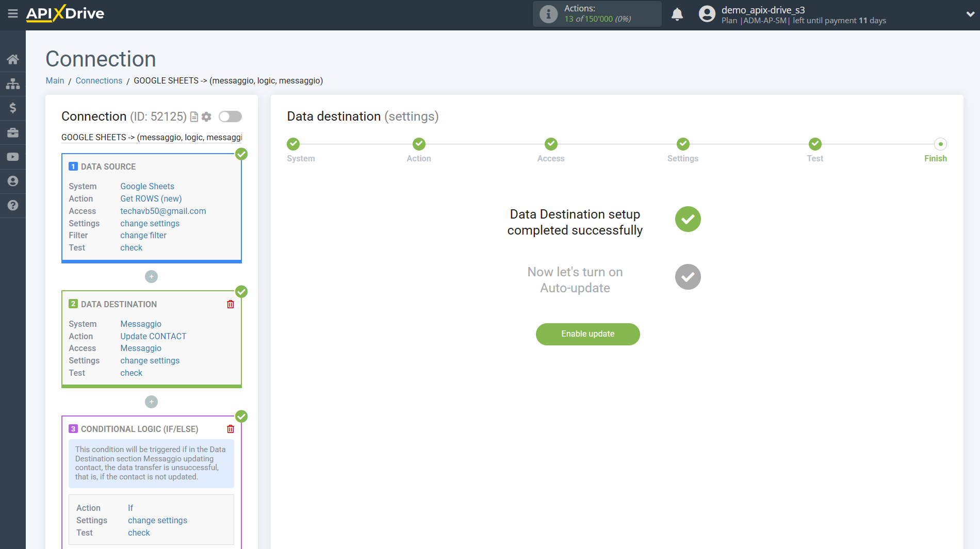Go to the Finish step
The height and width of the screenshot is (549, 980).
940,144
